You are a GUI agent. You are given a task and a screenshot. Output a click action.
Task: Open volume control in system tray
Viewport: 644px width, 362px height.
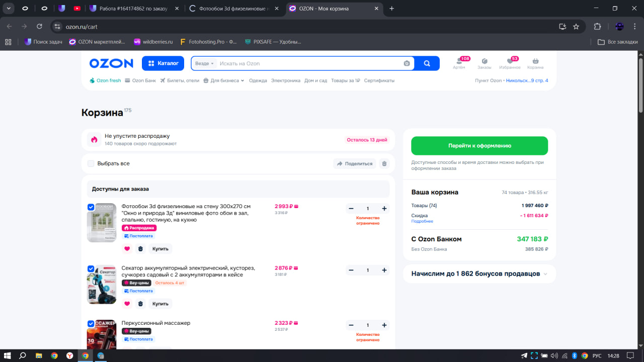[554, 355]
